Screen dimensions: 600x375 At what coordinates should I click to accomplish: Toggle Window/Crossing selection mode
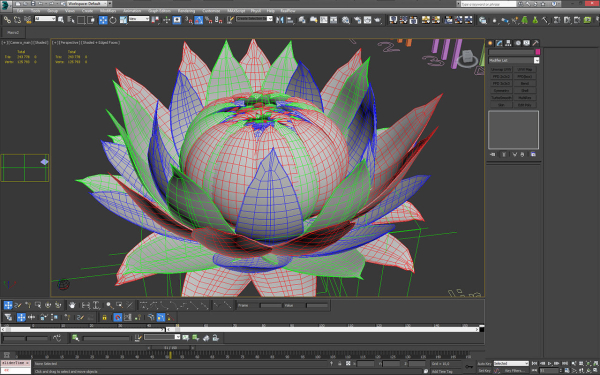coord(91,20)
